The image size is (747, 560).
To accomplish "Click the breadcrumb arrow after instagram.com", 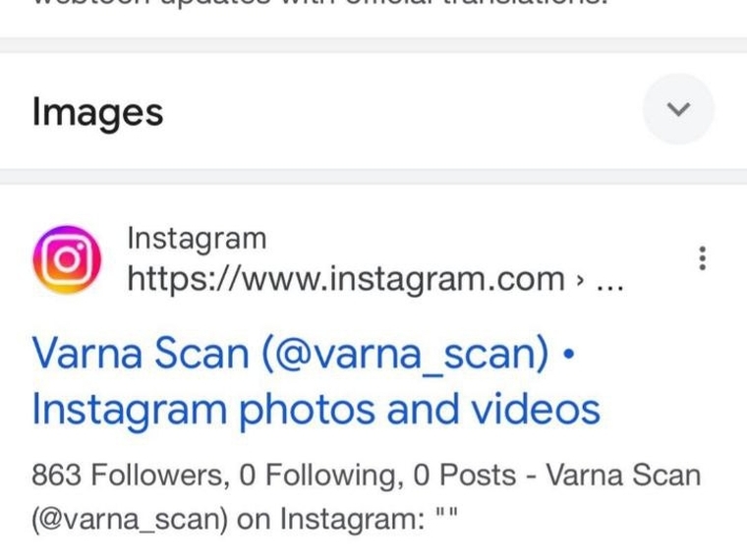I will pyautogui.click(x=579, y=280).
